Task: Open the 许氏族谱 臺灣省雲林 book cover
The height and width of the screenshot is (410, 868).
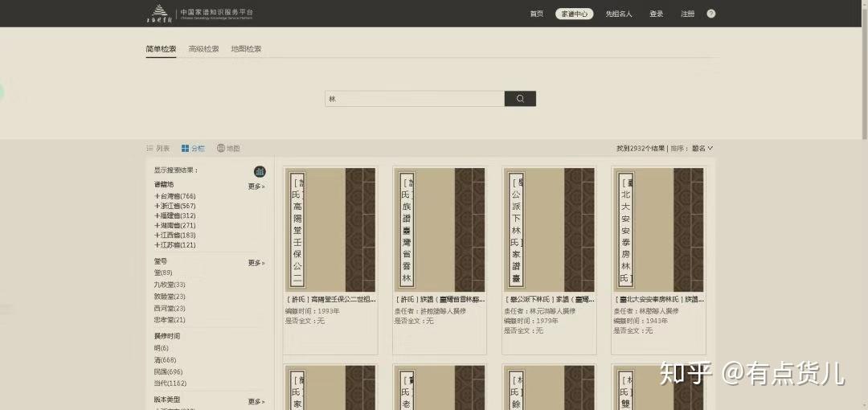Action: pos(440,230)
